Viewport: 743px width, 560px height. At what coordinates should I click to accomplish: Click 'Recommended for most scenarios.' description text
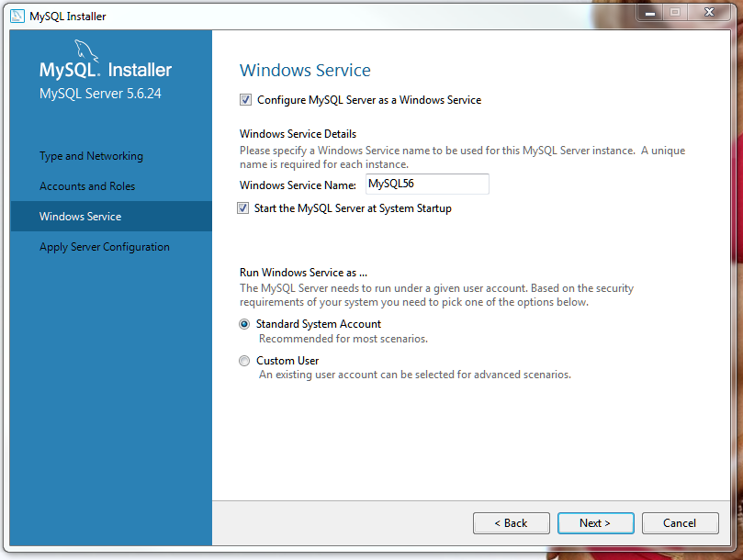343,339
